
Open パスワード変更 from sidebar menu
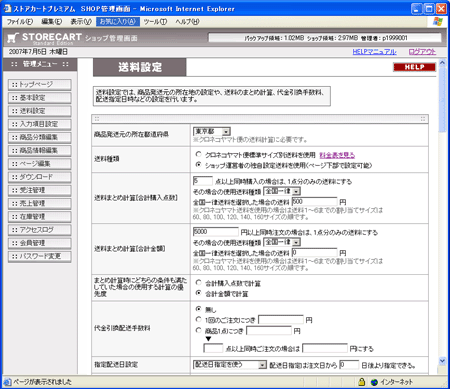(40, 256)
